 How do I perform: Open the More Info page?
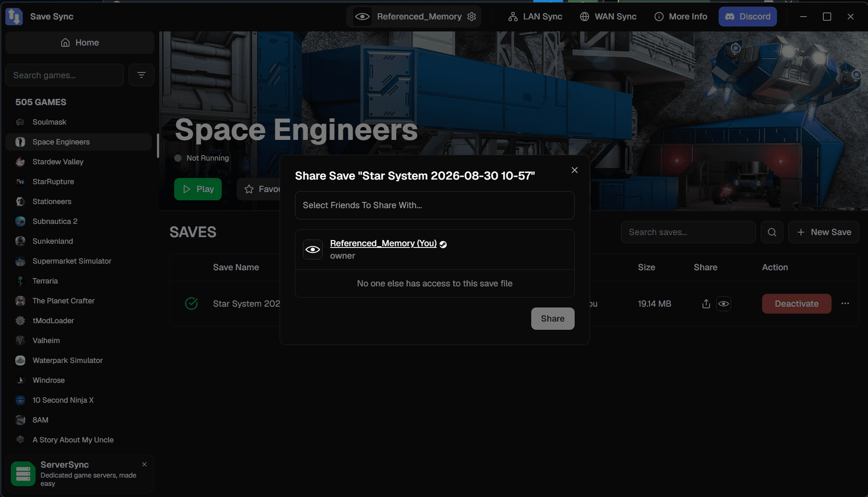[x=681, y=17]
